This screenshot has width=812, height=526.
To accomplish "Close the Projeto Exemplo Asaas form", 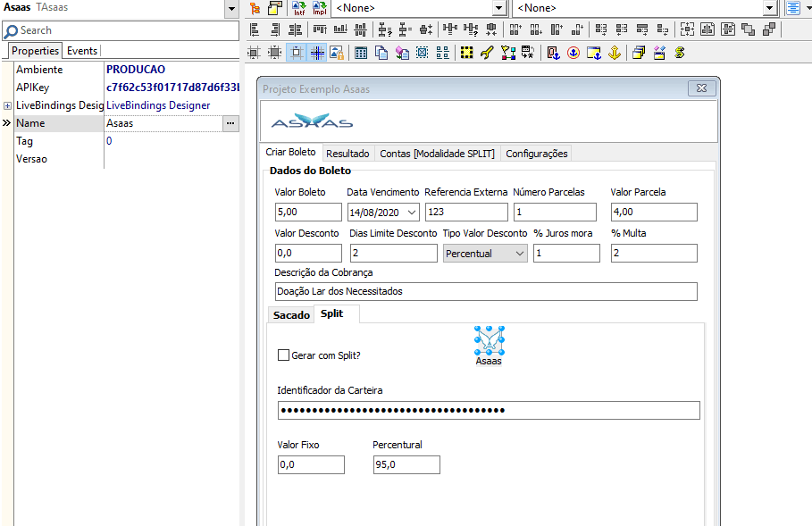I will pos(702,88).
